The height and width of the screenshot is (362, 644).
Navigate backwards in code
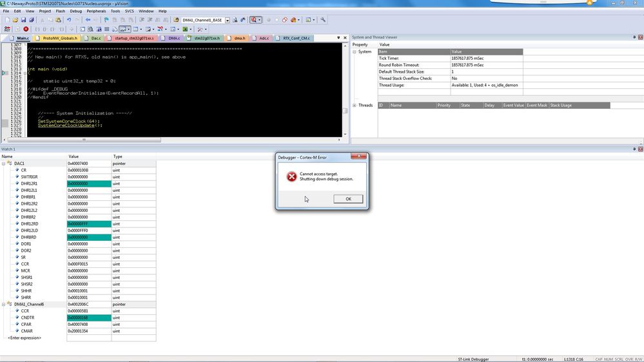(88, 20)
